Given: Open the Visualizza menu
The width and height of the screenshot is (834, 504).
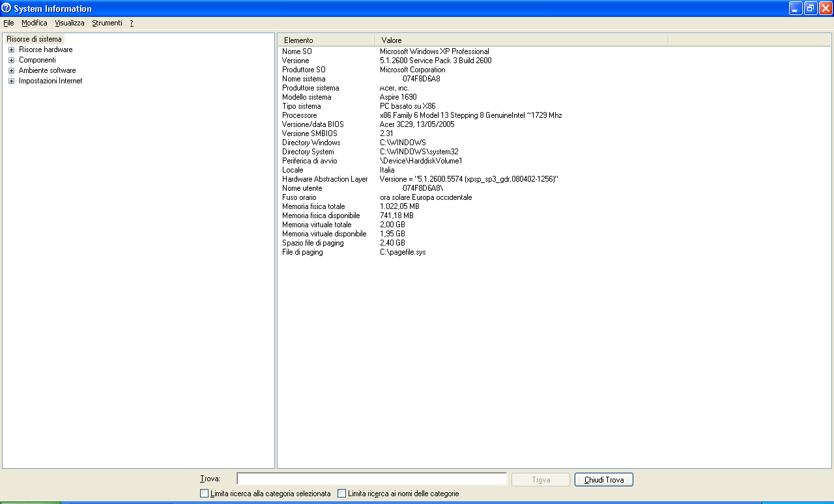Looking at the screenshot, I should pos(69,23).
